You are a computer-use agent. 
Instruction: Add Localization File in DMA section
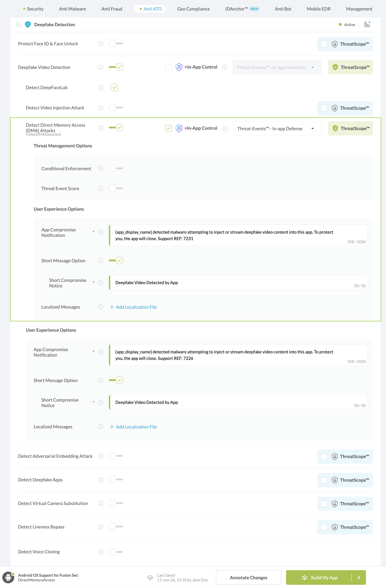click(x=133, y=307)
